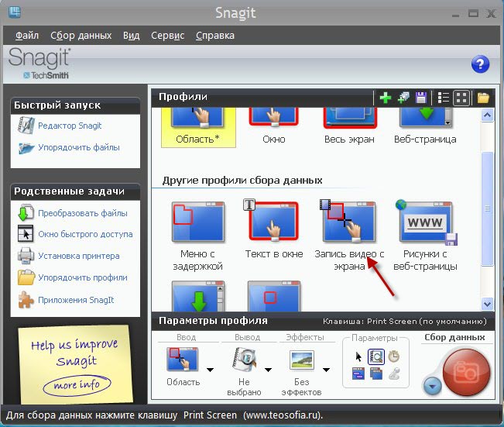The height and width of the screenshot is (427, 504).
Task: Open the Сбор данных menu
Action: [81, 36]
